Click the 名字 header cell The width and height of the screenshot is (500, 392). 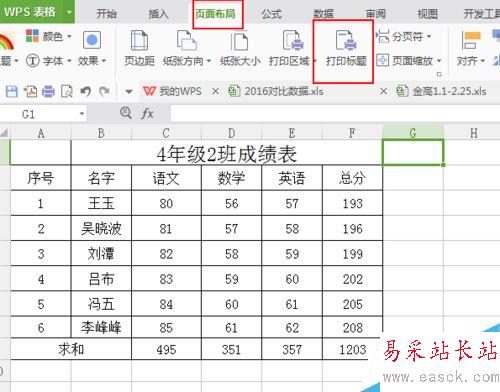pyautogui.click(x=101, y=178)
